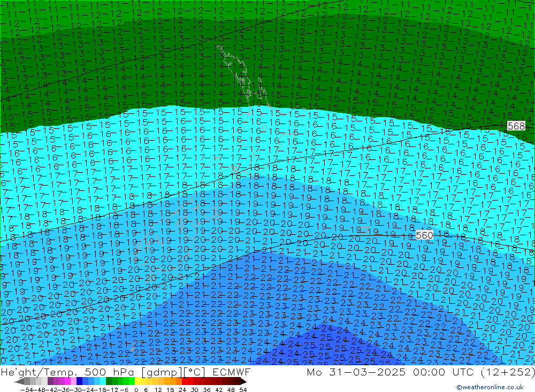The width and height of the screenshot is (535, 392).
Task: Click the dark purple legend swatch above -42
Action: (50, 381)
